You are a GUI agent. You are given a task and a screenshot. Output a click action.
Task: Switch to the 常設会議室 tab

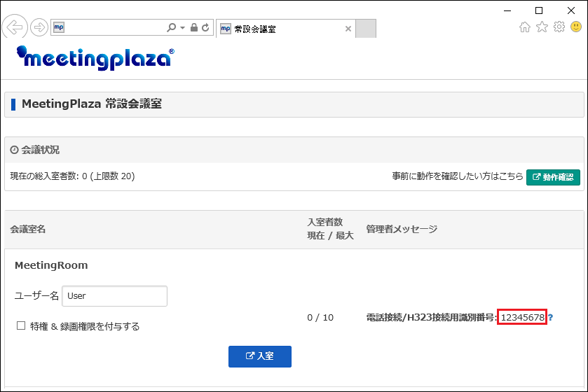285,29
